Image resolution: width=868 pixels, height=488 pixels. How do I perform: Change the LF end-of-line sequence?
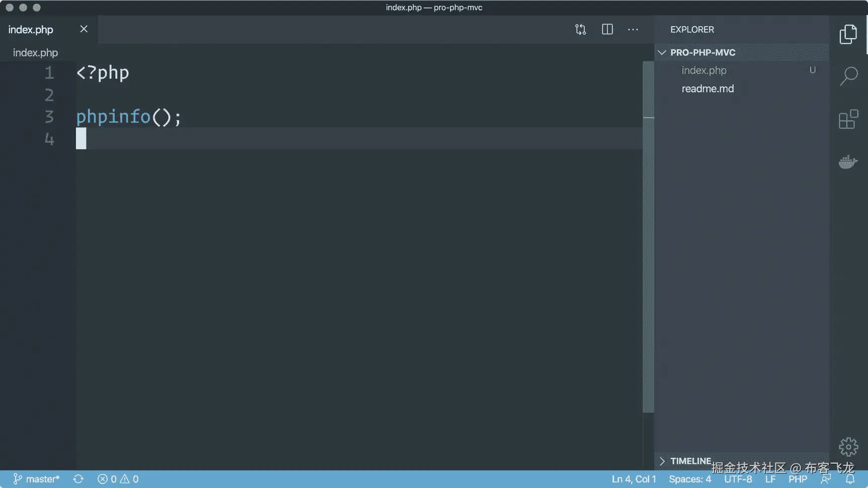770,479
